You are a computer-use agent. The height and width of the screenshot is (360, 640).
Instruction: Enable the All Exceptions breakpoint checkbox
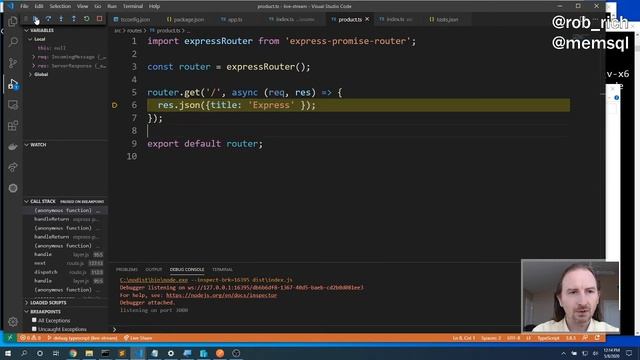34,320
